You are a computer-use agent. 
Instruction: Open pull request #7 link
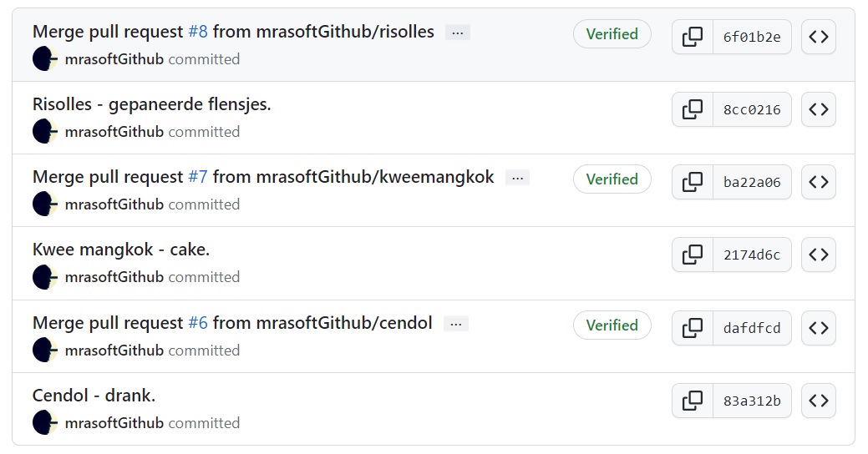point(198,177)
